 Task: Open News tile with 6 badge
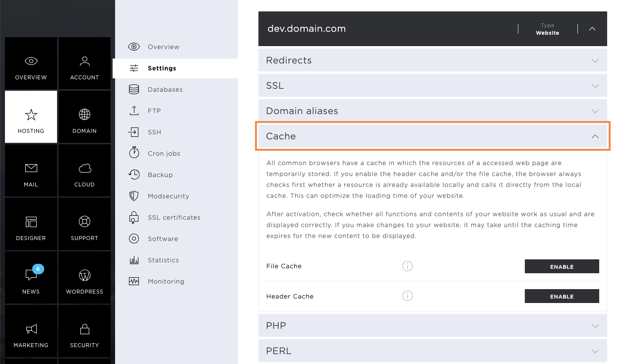[x=31, y=278]
